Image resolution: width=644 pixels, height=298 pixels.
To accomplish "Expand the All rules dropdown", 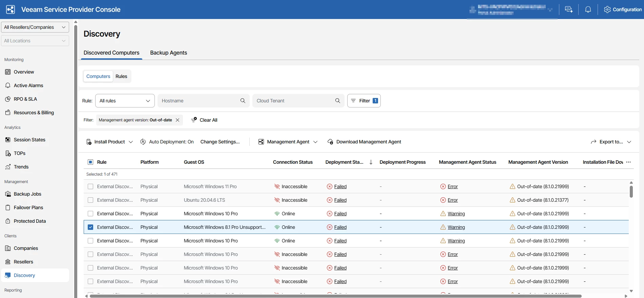I will [125, 101].
